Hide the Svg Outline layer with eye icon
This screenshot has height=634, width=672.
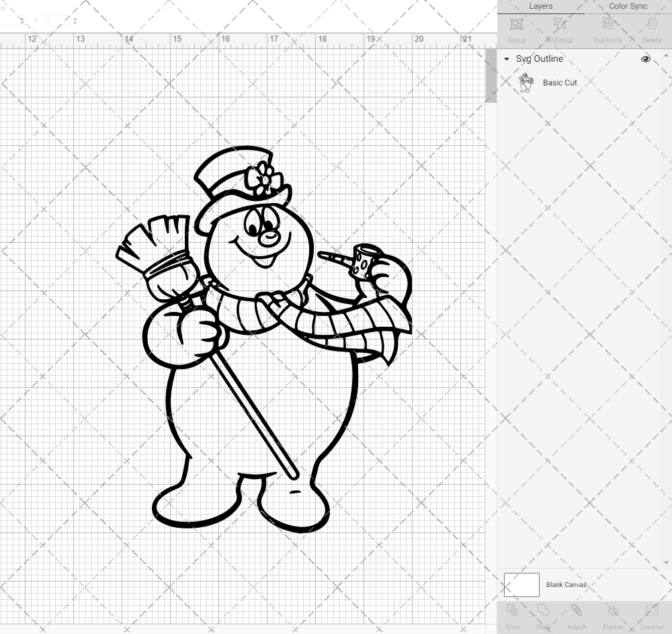[x=646, y=59]
